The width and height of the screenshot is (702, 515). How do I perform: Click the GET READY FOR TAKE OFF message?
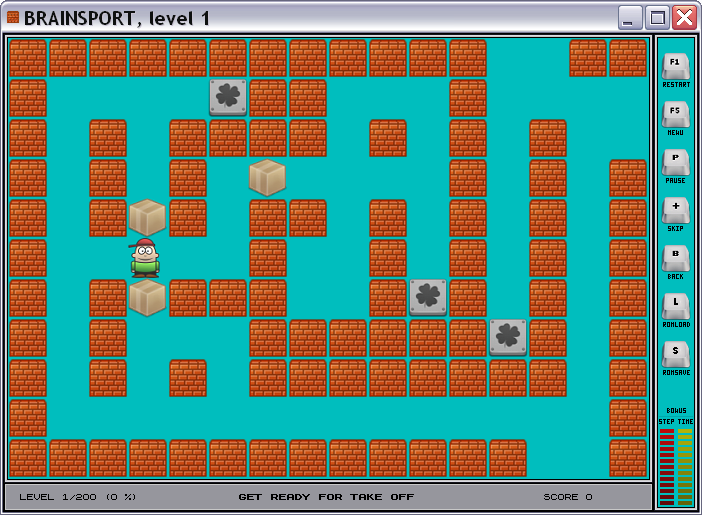[x=326, y=497]
